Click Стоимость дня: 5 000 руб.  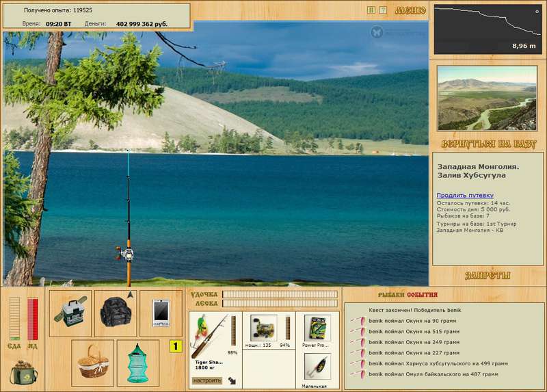pos(473,209)
